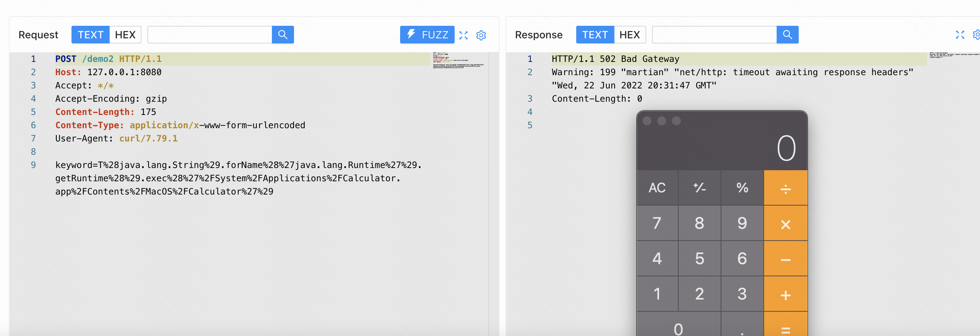Focus the Response search input field
The width and height of the screenshot is (980, 336).
click(x=714, y=35)
